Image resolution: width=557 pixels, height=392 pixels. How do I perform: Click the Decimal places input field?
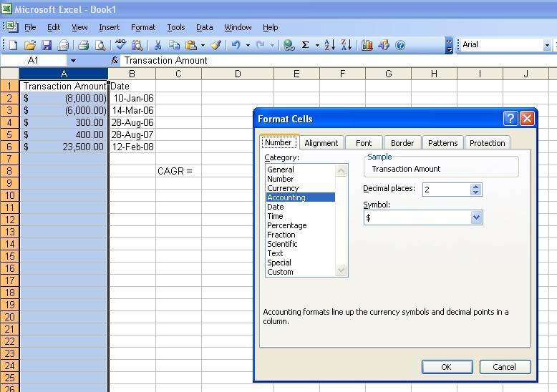tap(446, 190)
